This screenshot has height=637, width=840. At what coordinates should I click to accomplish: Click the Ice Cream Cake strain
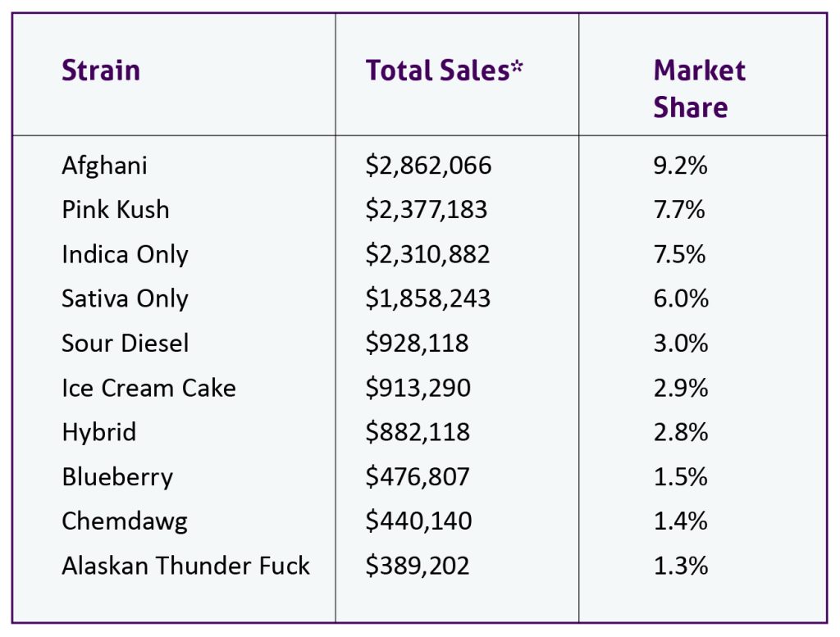tap(148, 388)
